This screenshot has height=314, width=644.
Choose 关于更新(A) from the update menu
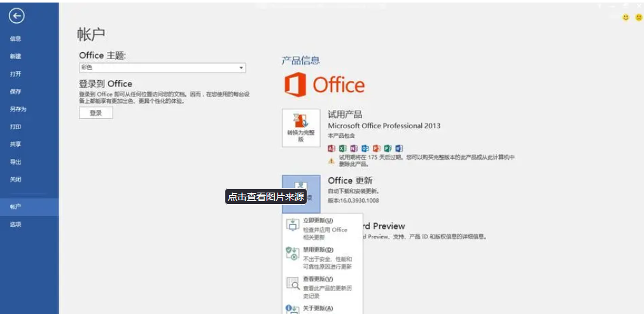[323, 309]
